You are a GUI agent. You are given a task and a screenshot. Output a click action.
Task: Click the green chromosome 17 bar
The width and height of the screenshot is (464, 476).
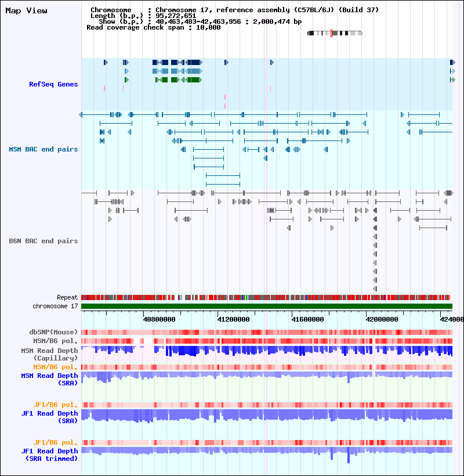[x=267, y=306]
